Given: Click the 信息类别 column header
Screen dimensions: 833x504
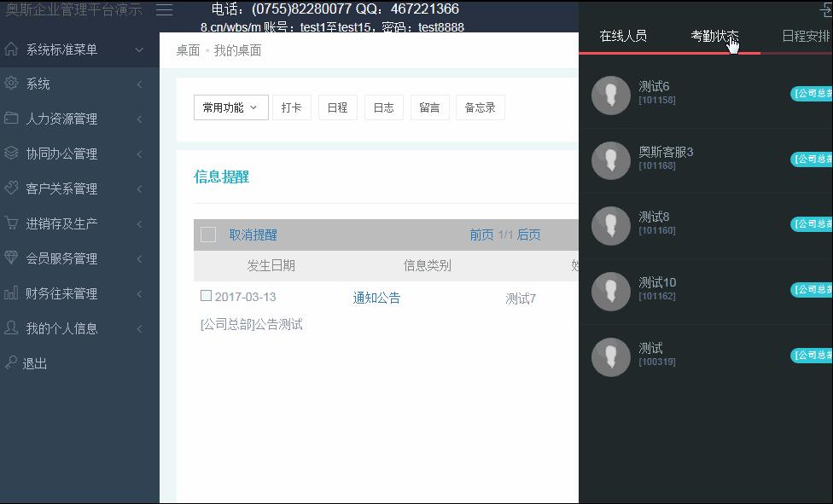Looking at the screenshot, I should pyautogui.click(x=427, y=265).
